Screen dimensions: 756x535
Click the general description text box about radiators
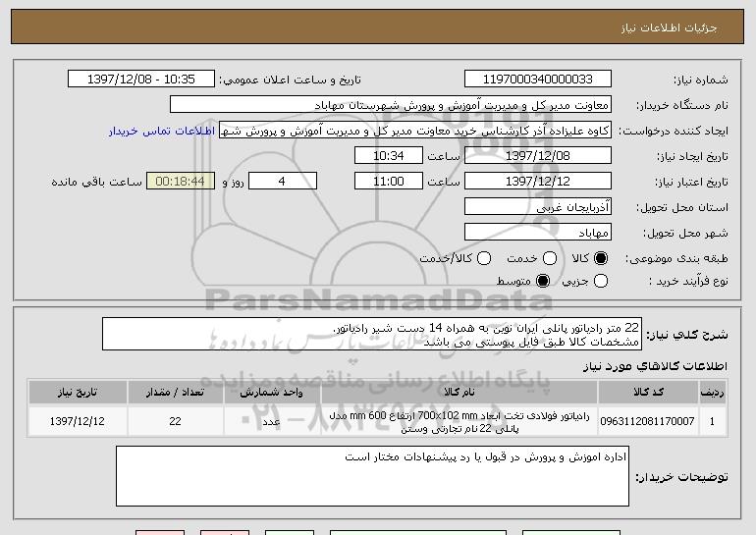pos(372,334)
